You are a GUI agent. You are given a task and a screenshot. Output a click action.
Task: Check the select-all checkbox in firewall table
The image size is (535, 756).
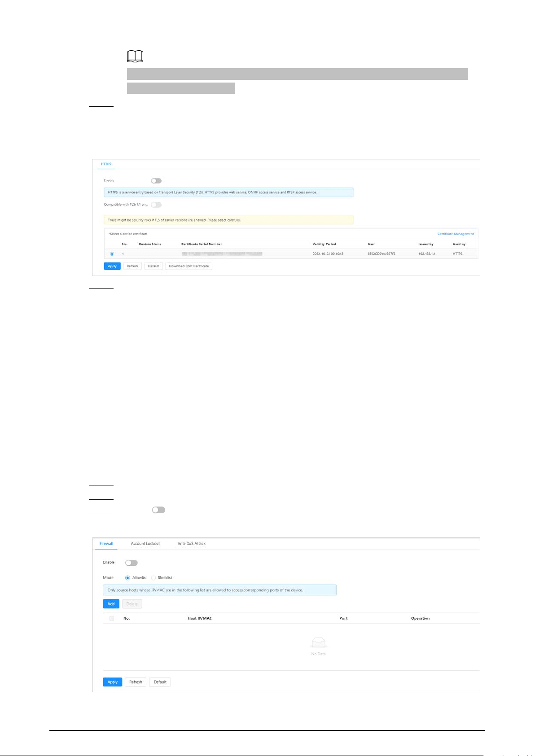tap(112, 618)
